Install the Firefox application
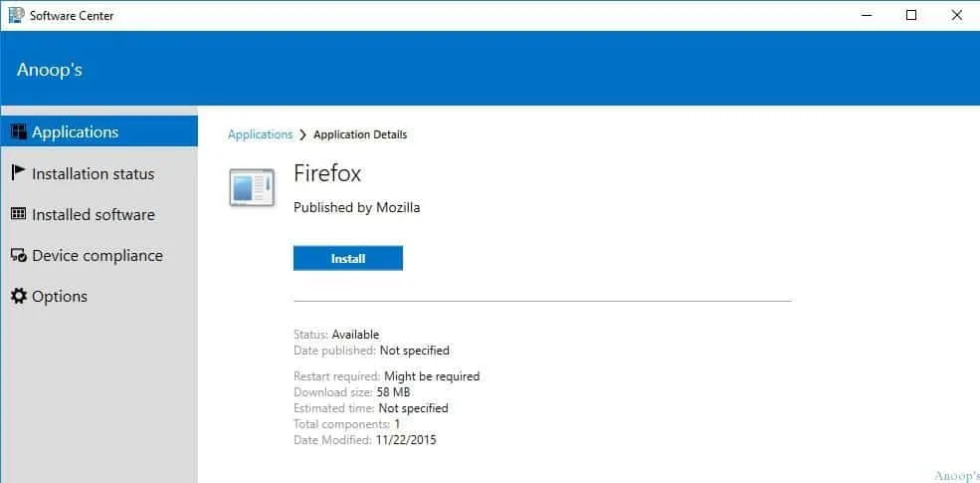980x483 pixels. [x=348, y=258]
